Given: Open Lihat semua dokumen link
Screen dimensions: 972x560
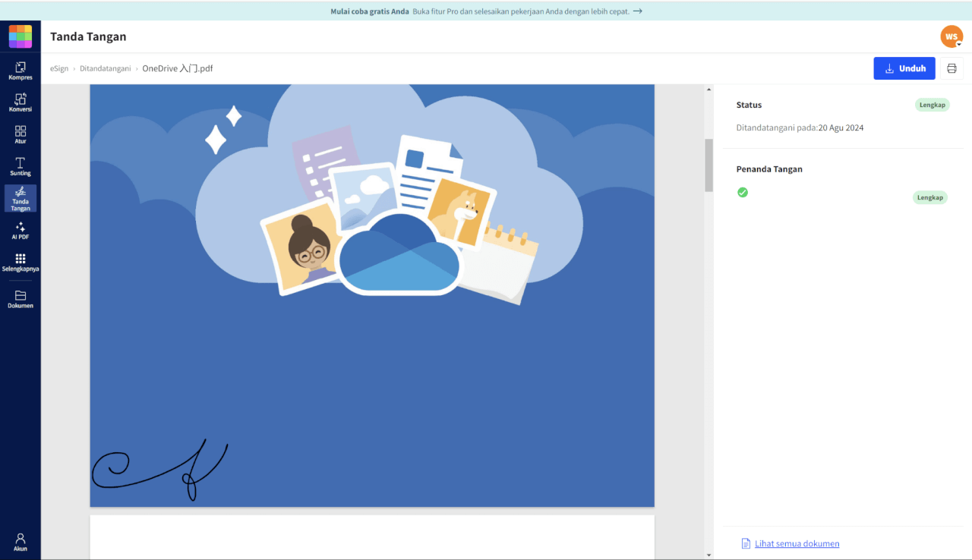Looking at the screenshot, I should (x=797, y=543).
